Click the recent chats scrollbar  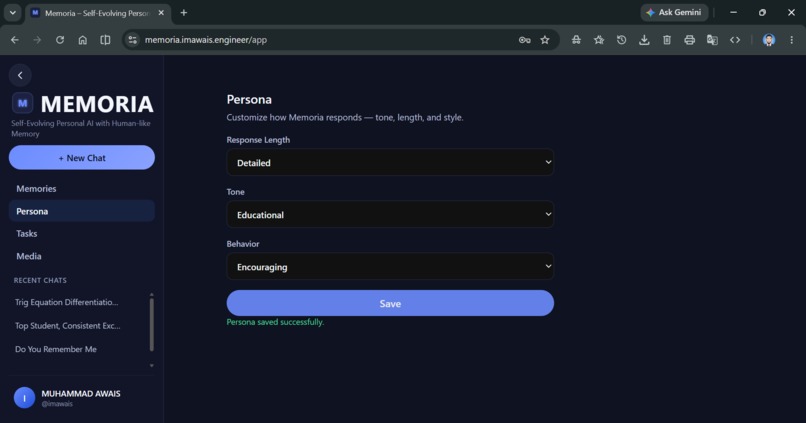click(x=152, y=325)
